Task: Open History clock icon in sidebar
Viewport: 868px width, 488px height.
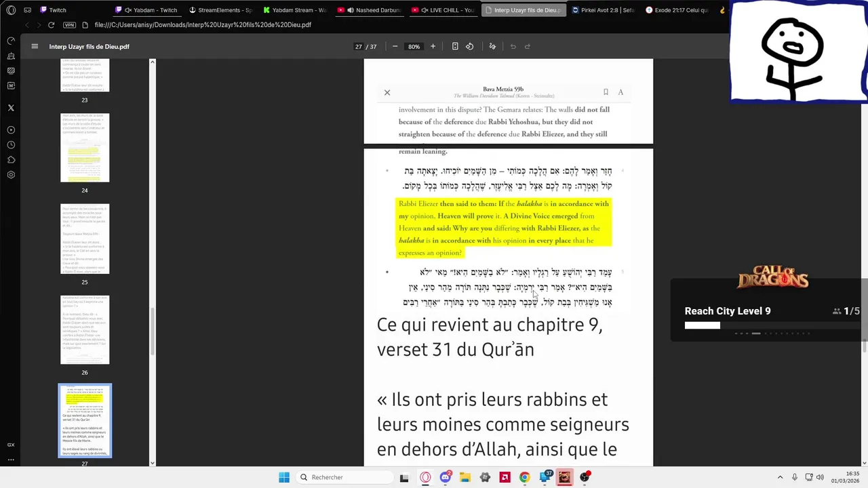Action: 11,145
